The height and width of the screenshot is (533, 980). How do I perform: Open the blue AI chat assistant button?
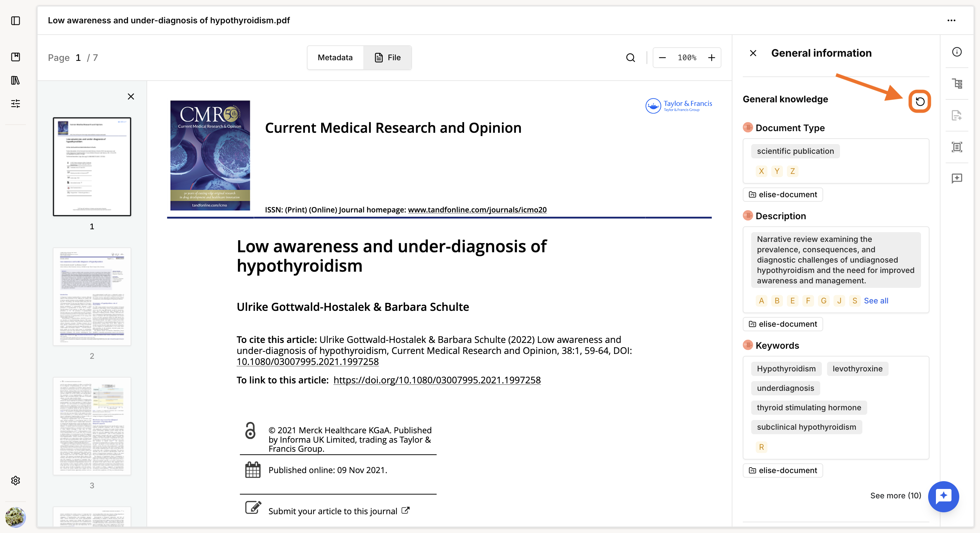(943, 496)
